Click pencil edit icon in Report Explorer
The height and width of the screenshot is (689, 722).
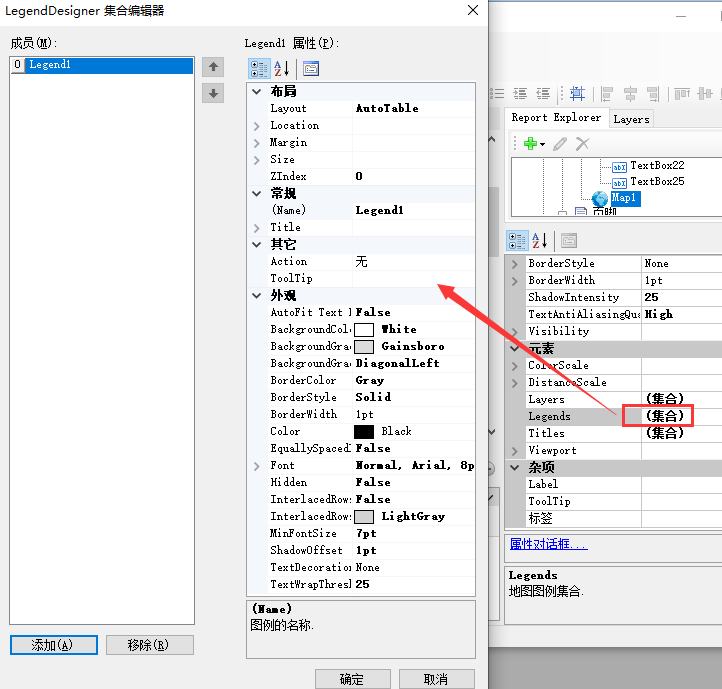point(560,144)
